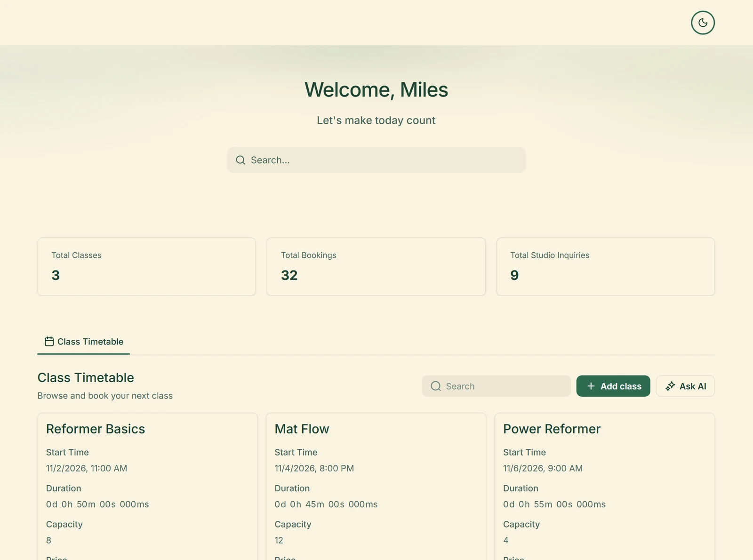Viewport: 753px width, 560px height.
Task: Select the start time 11/4/2026, 8:00 PM
Action: click(x=314, y=468)
